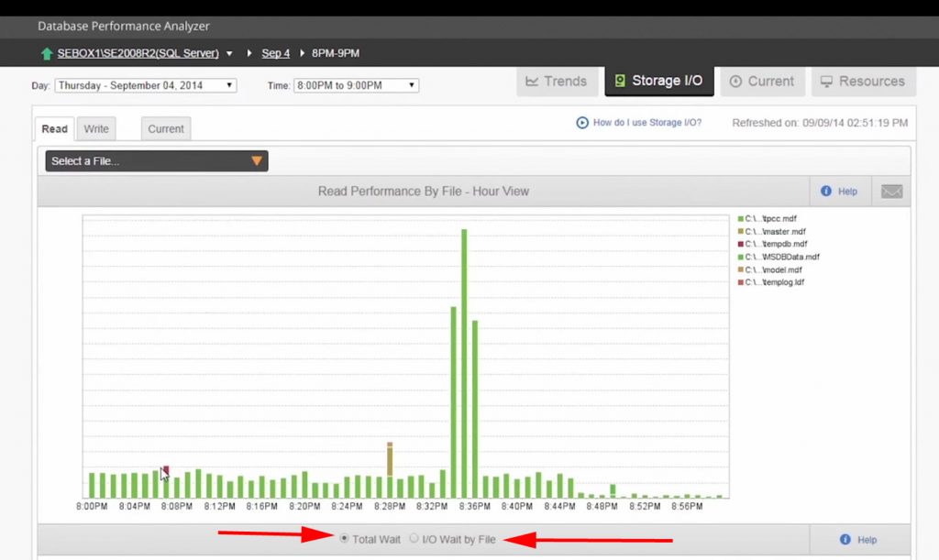The height and width of the screenshot is (560, 939).
Task: Open the Current tab below Read
Action: point(165,129)
